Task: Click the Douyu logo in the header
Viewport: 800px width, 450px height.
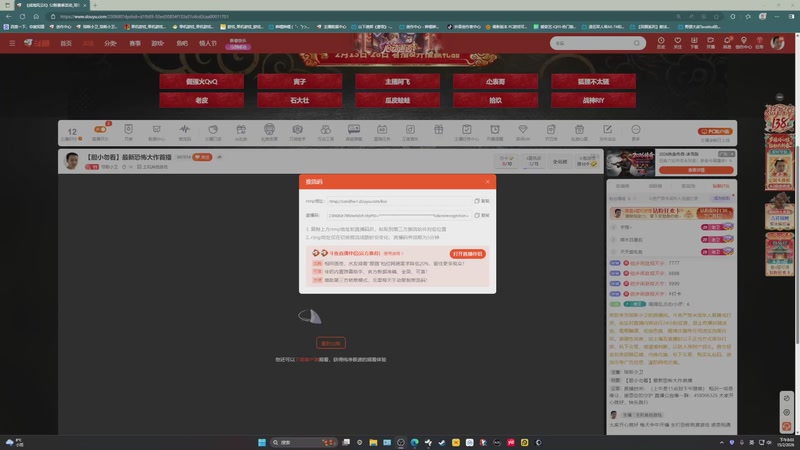Action: coord(37,43)
